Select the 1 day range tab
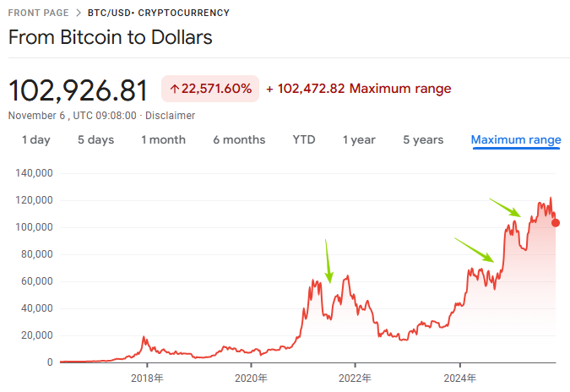The width and height of the screenshot is (570, 392). point(35,139)
